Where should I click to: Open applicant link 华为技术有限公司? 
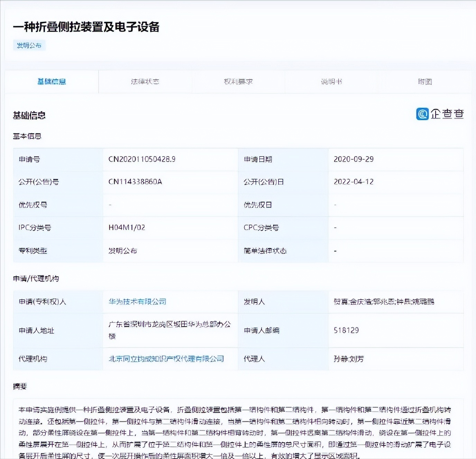[137, 301]
